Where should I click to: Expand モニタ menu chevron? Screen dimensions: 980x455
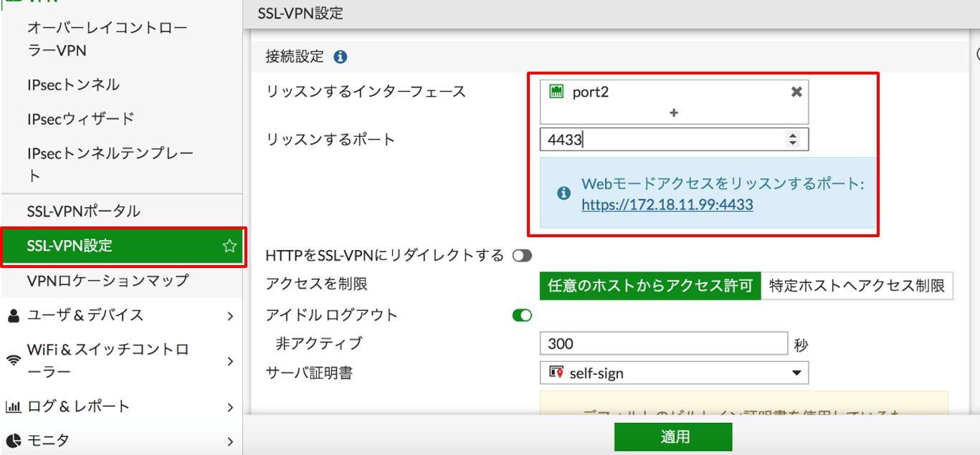(230, 441)
